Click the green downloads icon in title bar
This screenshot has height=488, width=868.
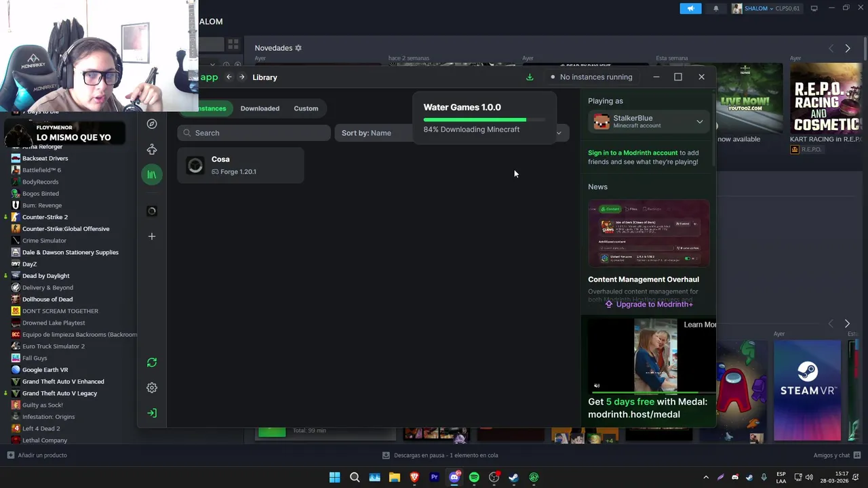click(x=530, y=77)
